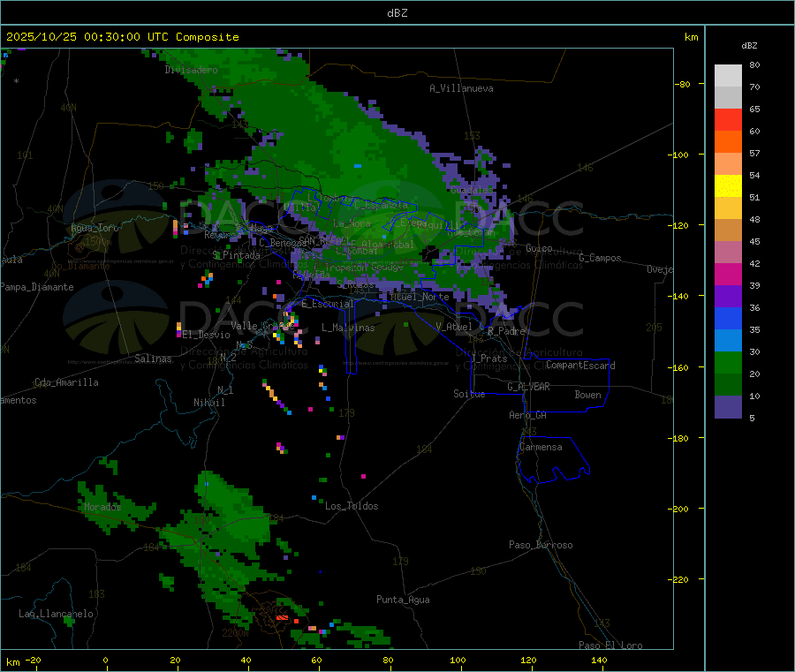Click the '-160' tick on the y-axis
Screen dimensions: 795x672
(678, 367)
